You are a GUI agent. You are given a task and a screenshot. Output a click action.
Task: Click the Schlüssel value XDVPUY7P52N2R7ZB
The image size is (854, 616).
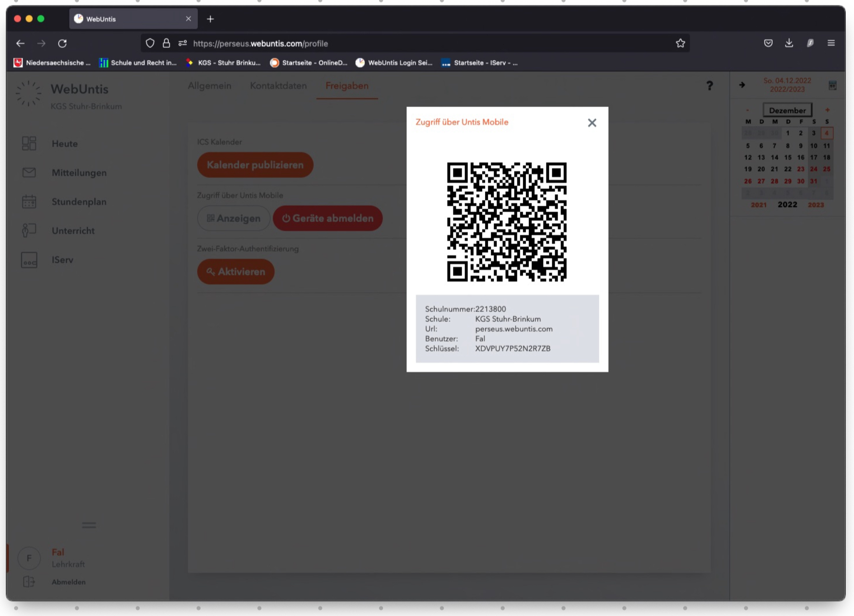[513, 349]
